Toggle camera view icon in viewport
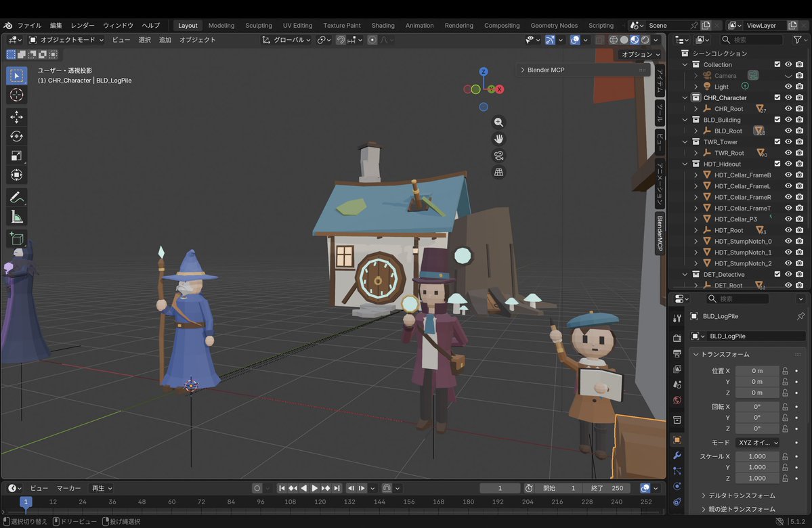This screenshot has width=812, height=528. 498,155
